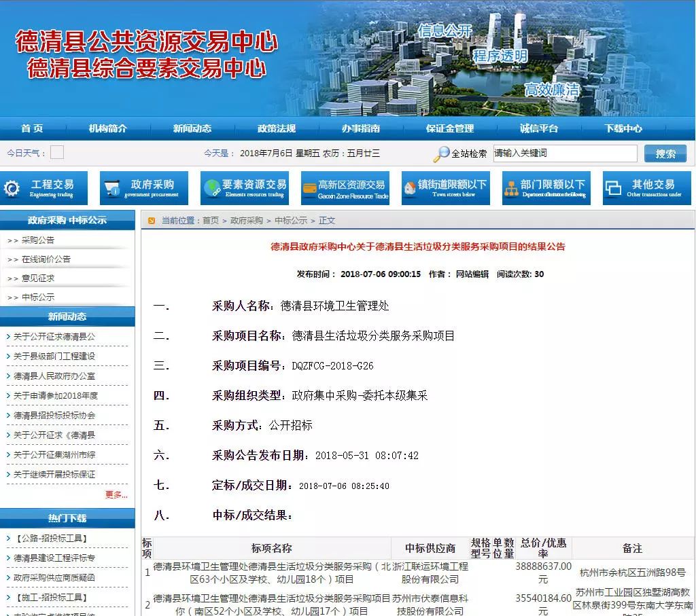Open the 机构简介 navigation menu

[107, 128]
